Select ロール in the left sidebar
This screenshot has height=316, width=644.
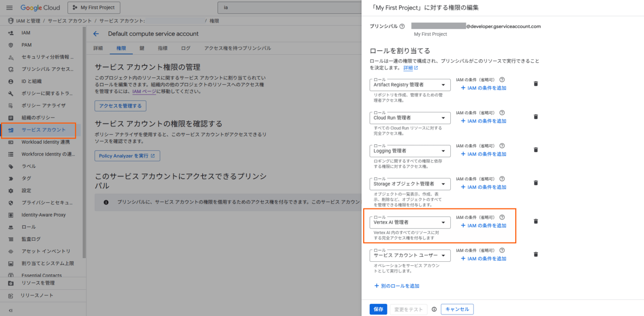pyautogui.click(x=29, y=227)
